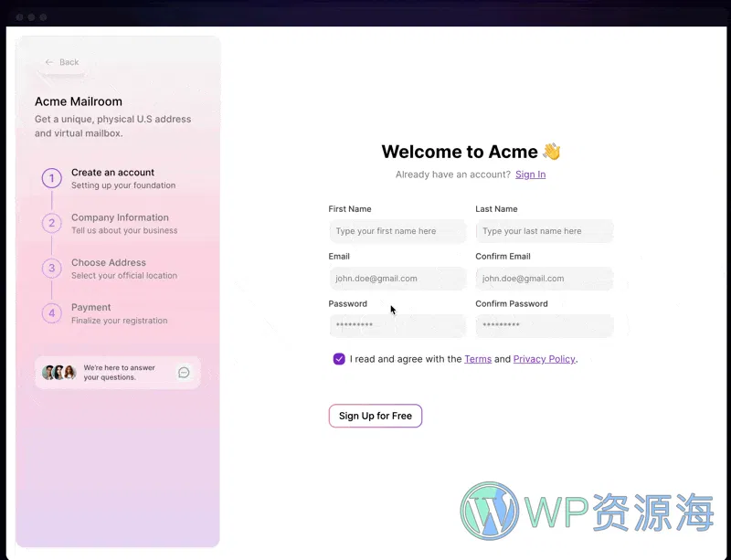The height and width of the screenshot is (560, 731).
Task: Focus the Password field
Action: point(397,325)
